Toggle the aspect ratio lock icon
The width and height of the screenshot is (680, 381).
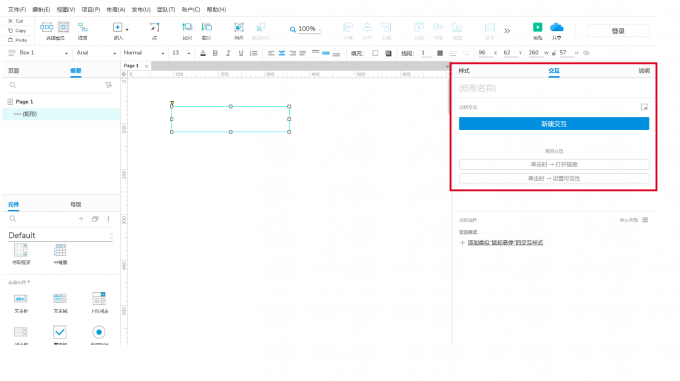[554, 53]
